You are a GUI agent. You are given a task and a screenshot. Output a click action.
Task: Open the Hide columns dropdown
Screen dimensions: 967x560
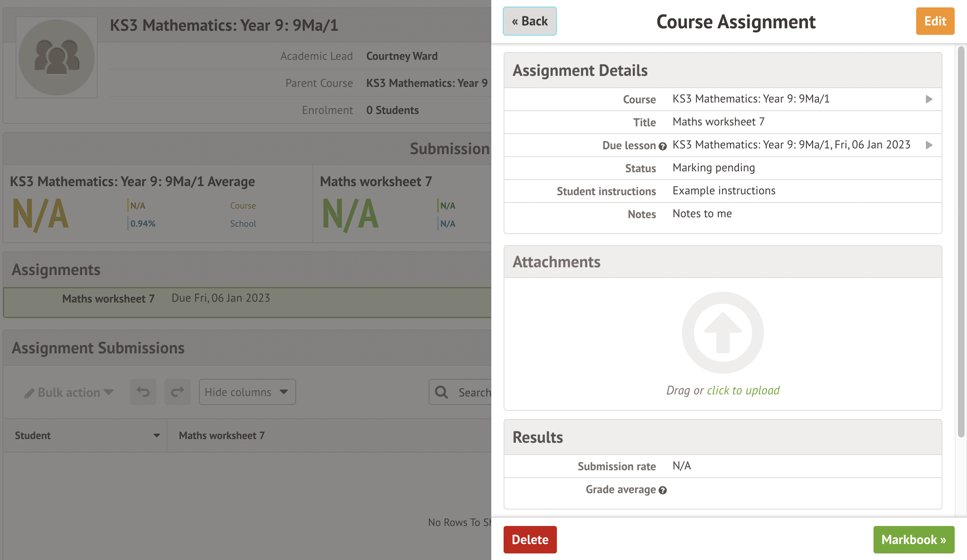click(x=247, y=392)
